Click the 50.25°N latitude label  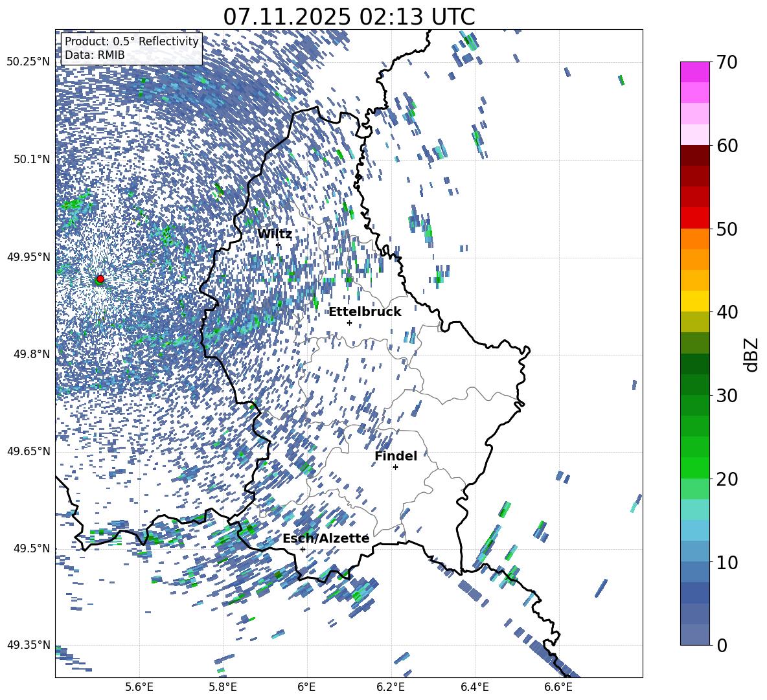(x=29, y=62)
